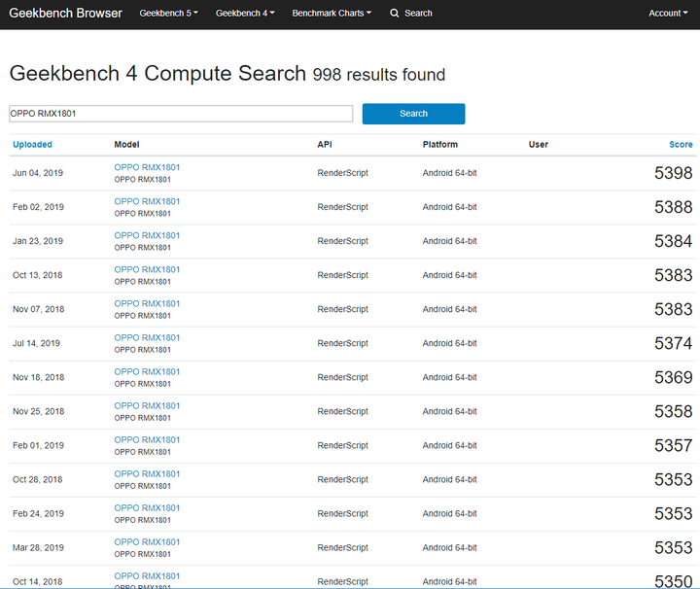Click the blue Search button
Viewport: 700px width, 589px height.
coord(413,114)
